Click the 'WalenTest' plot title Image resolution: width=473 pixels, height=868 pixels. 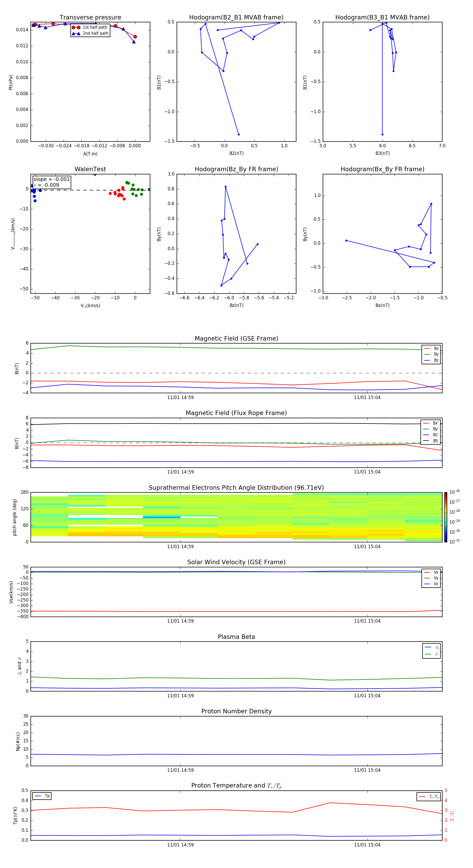pos(90,169)
